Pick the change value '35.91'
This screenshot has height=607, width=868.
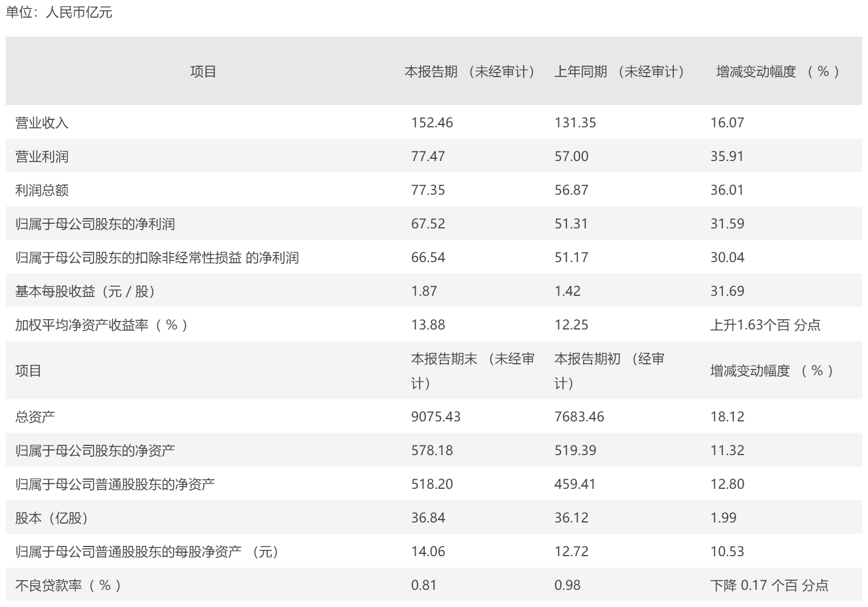(727, 156)
